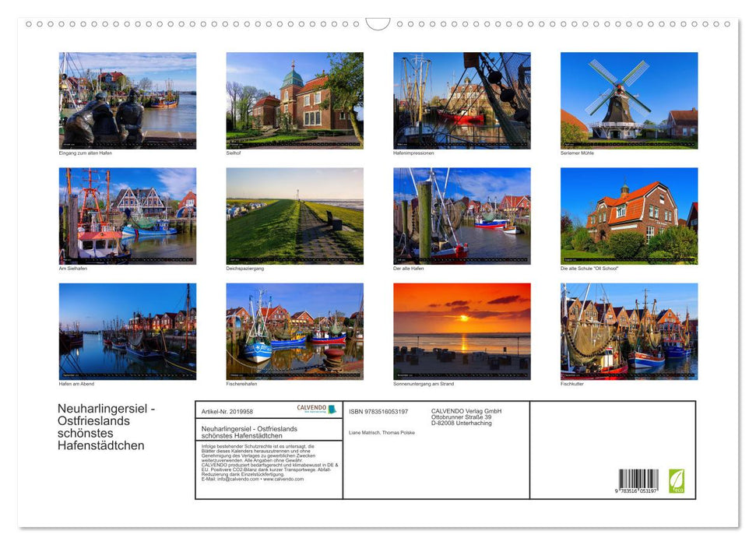Click the 'Die alte Schule Olt School' thumbnail
Screen dimensions: 756x545
click(x=628, y=216)
